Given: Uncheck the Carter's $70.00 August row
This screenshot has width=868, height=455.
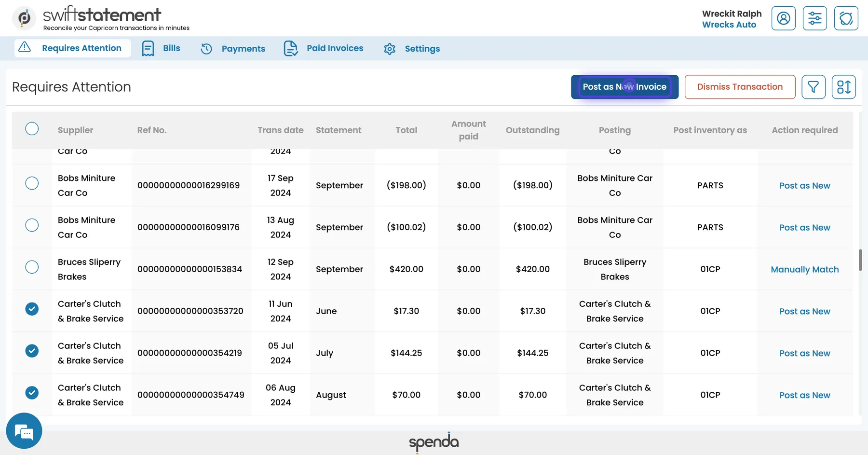Looking at the screenshot, I should [32, 393].
